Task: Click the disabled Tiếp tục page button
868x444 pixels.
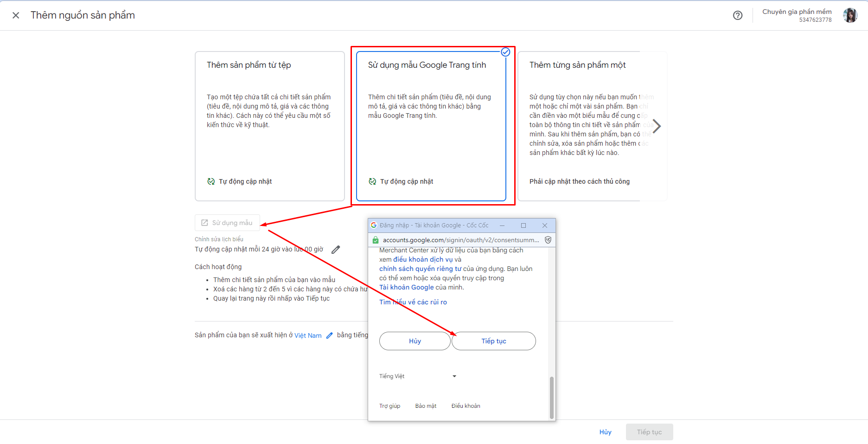Action: (649, 432)
